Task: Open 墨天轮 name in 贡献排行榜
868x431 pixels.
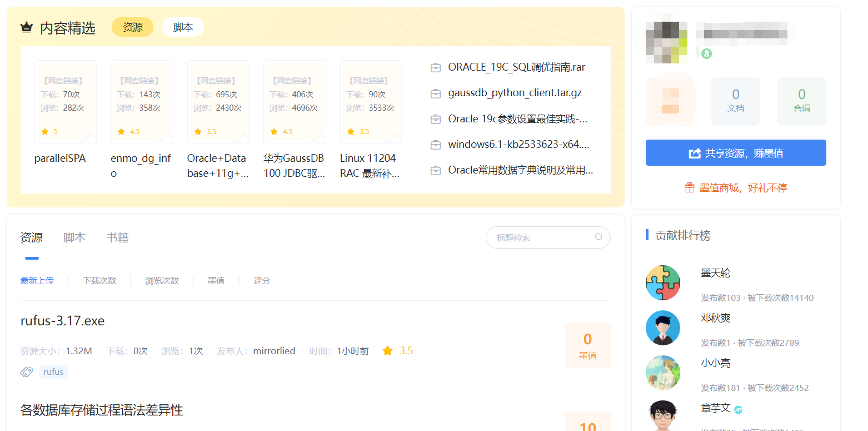Action: (716, 273)
